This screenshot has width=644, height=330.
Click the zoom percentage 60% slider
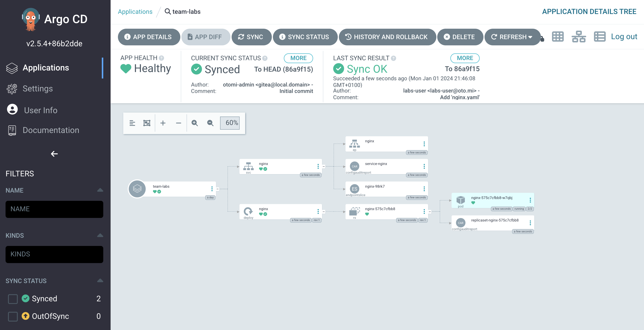231,123
